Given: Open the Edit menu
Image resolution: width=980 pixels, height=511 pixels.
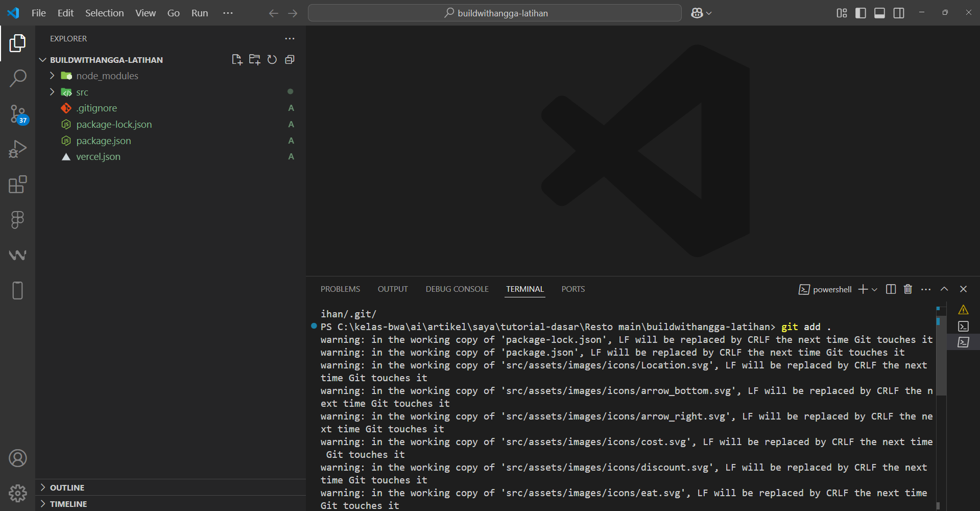Looking at the screenshot, I should pos(65,13).
